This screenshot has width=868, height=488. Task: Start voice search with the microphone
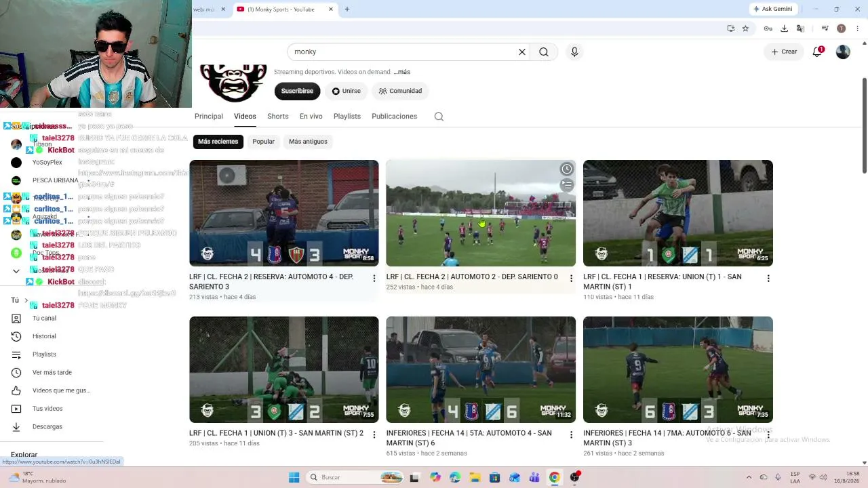574,52
